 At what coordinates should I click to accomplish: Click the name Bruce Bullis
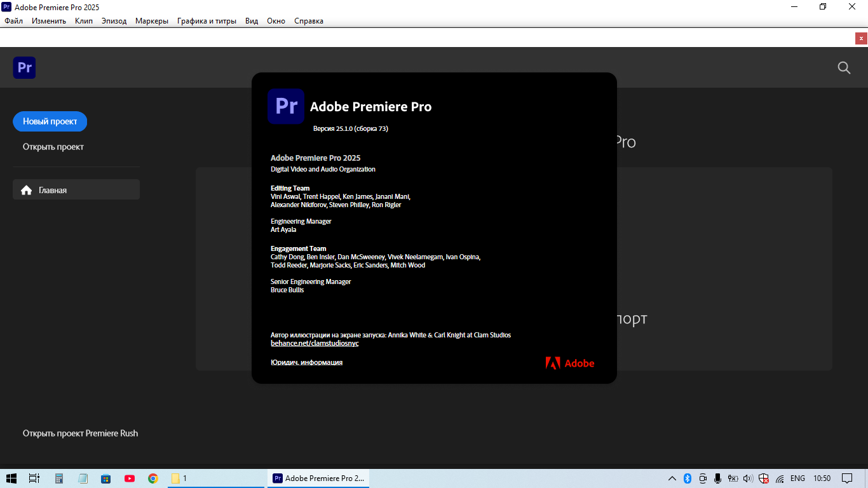pyautogui.click(x=287, y=290)
